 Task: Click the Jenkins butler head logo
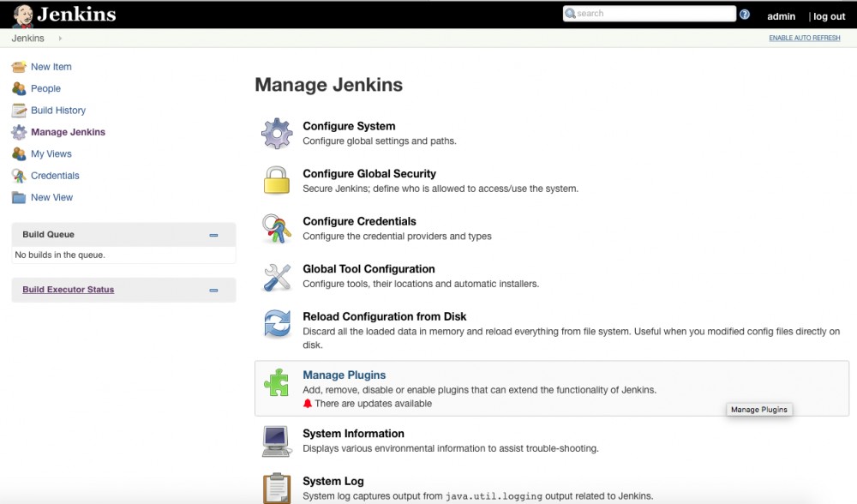click(23, 14)
